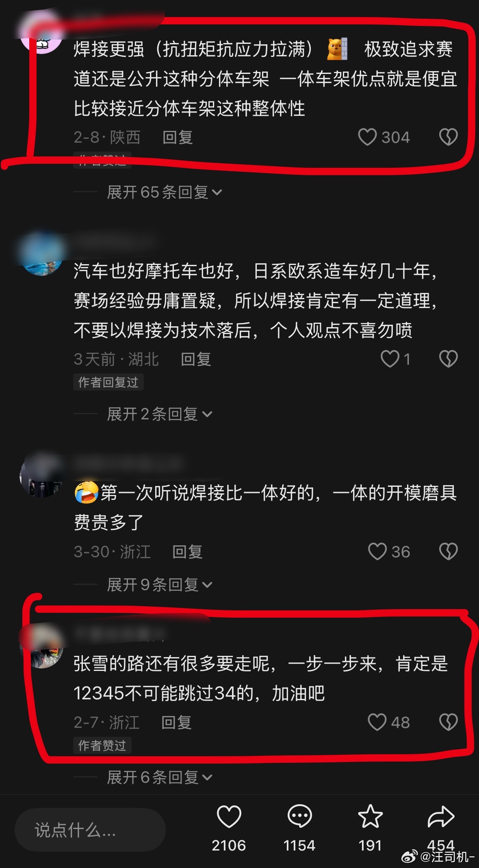Expand 展开6条回复

click(159, 777)
